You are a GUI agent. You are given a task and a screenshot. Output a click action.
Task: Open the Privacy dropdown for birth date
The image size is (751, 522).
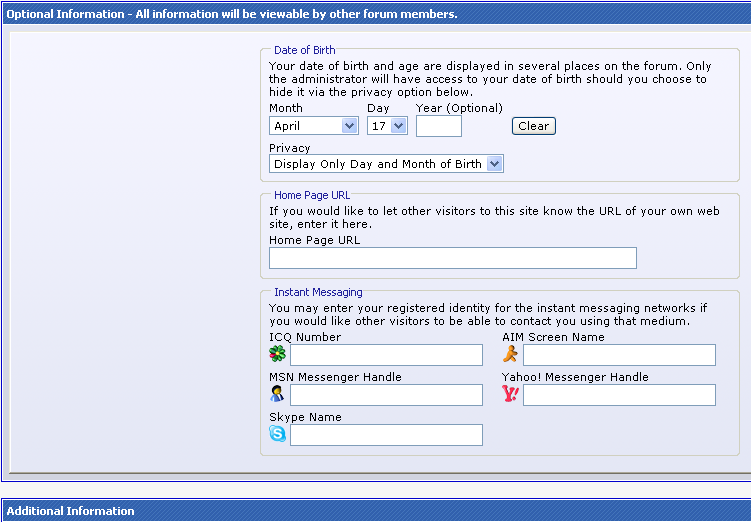(386, 164)
